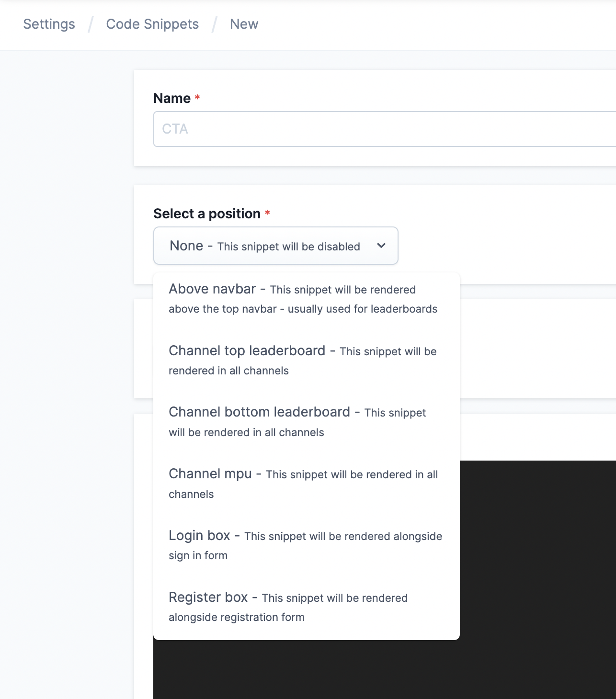The width and height of the screenshot is (616, 699).
Task: Click the None current selection text
Action: coord(186,246)
